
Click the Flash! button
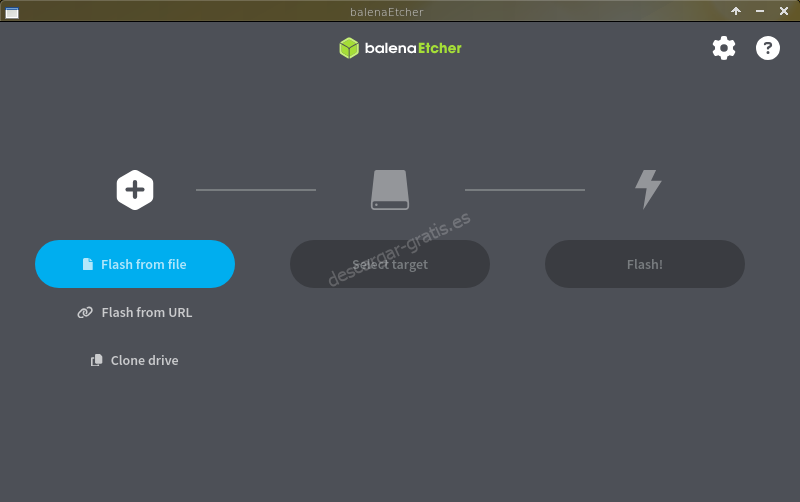click(645, 264)
